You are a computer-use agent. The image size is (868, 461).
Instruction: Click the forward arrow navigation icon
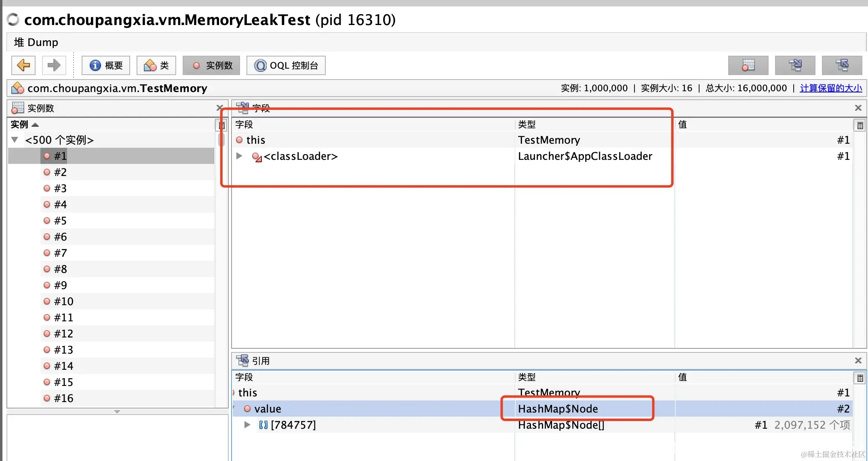53,65
